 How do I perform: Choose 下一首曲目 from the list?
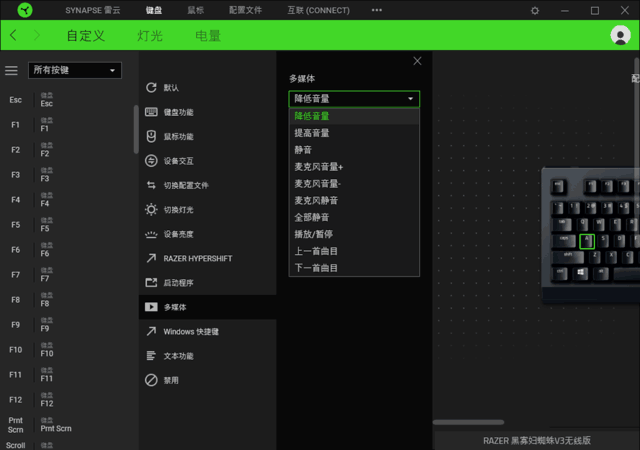354,268
